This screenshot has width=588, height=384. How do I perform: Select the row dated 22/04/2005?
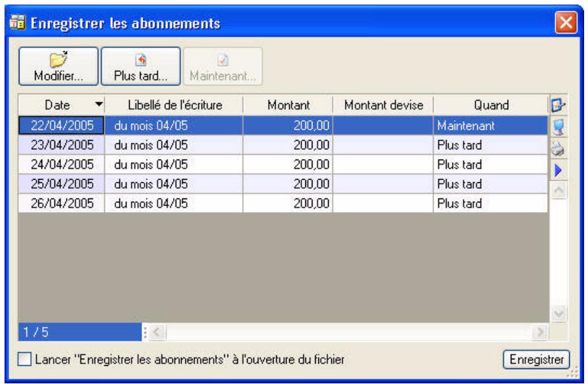[283, 125]
